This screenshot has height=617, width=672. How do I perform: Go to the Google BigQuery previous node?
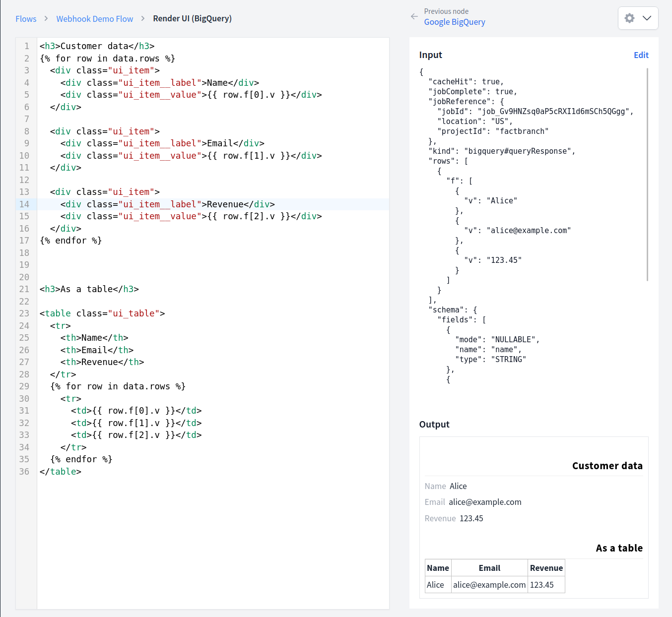click(x=454, y=22)
